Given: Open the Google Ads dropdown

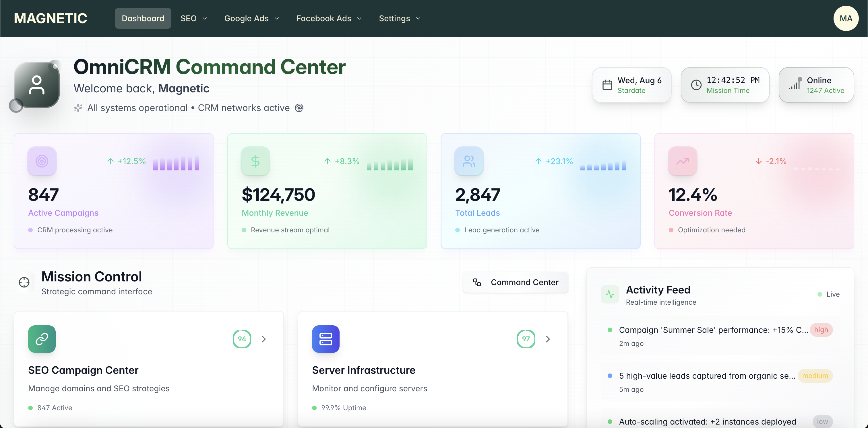Looking at the screenshot, I should [251, 18].
